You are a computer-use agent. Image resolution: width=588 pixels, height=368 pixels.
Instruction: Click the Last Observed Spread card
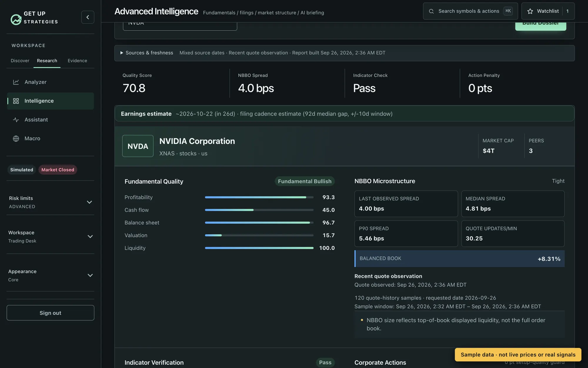click(x=406, y=204)
